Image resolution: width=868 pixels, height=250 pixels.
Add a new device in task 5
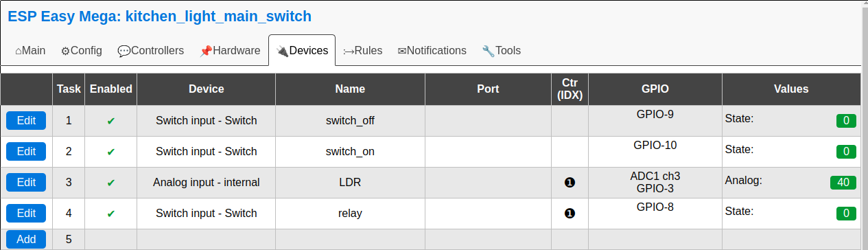pos(26,239)
